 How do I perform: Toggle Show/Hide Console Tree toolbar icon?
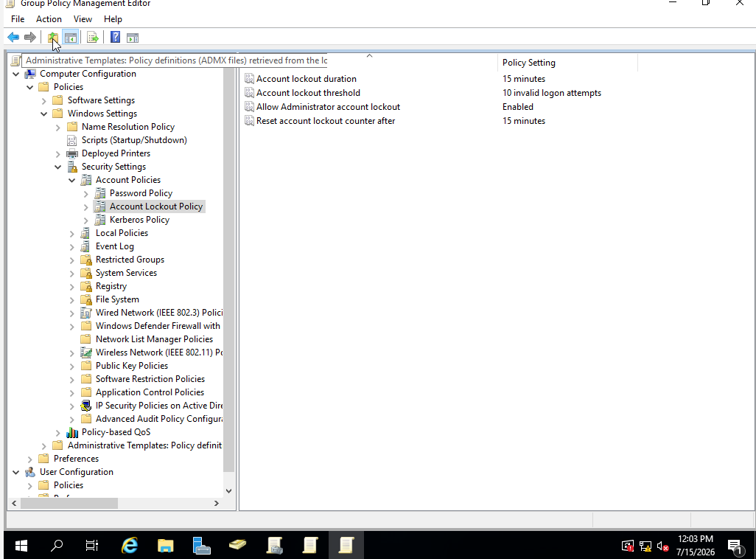[x=71, y=37]
